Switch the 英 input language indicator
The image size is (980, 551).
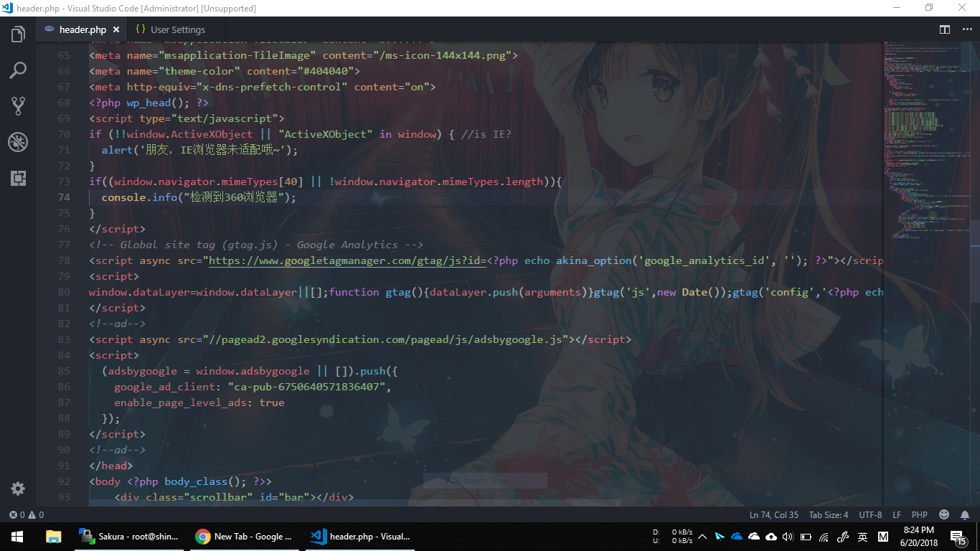tap(863, 536)
